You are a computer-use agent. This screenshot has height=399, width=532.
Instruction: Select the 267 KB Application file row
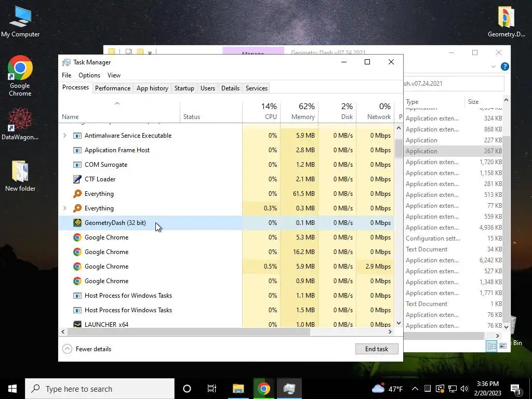click(x=453, y=151)
